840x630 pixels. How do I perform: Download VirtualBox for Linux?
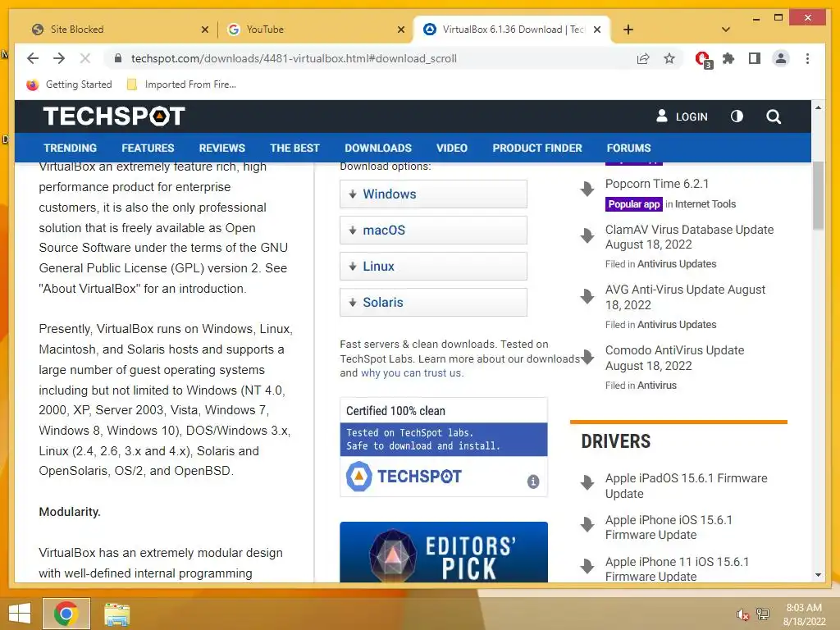[x=433, y=267]
